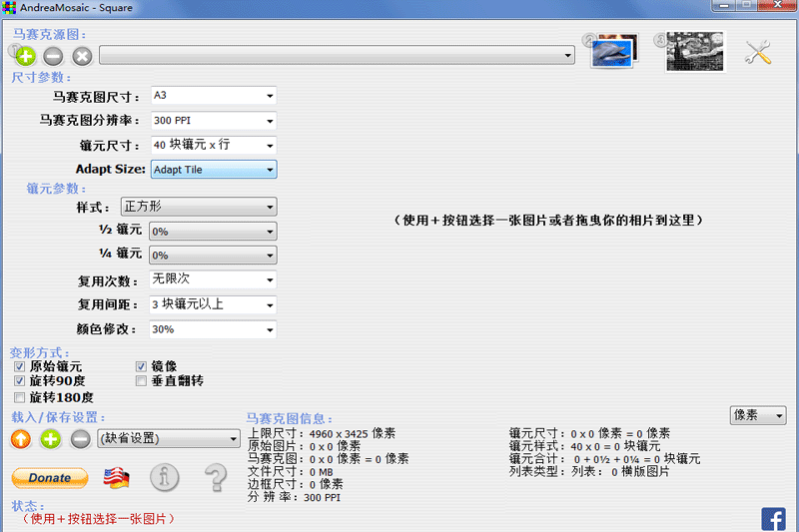Enable the 旋转180度 checkbox
This screenshot has height=532, width=799.
(19, 397)
